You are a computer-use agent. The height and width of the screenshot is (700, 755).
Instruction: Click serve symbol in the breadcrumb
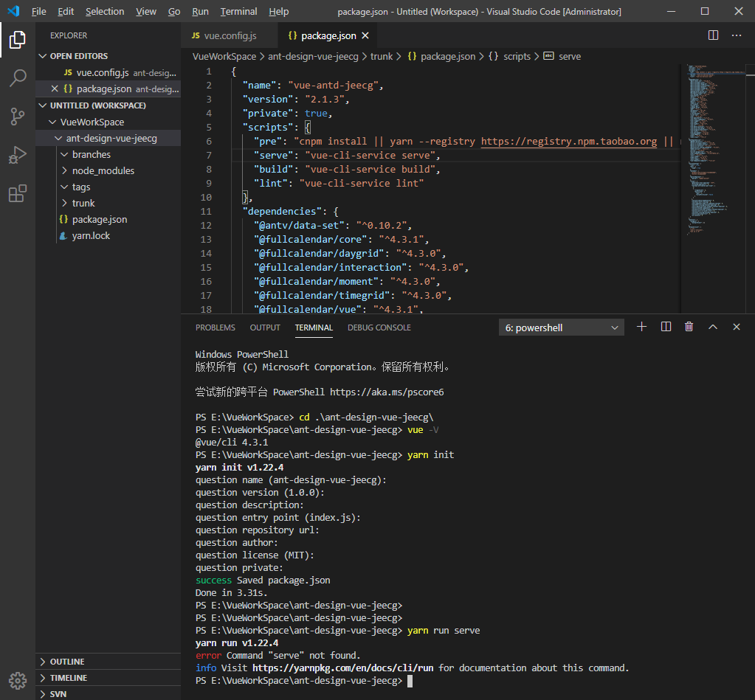tap(570, 57)
